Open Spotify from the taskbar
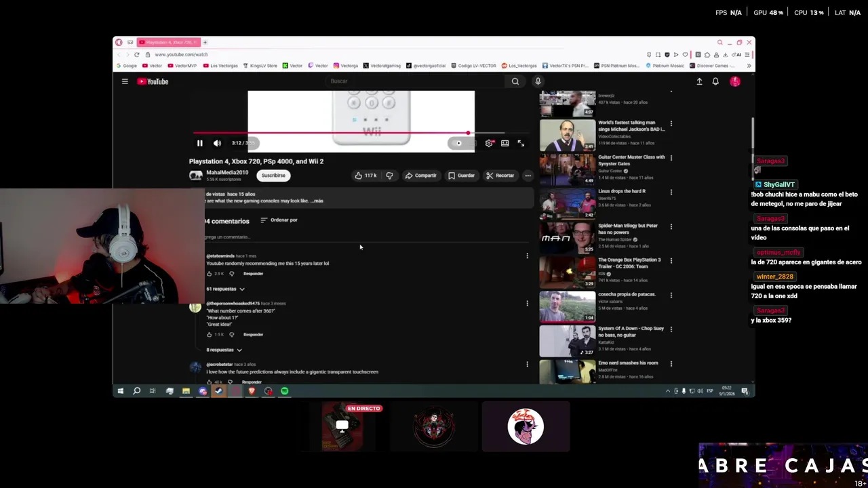 tap(284, 391)
